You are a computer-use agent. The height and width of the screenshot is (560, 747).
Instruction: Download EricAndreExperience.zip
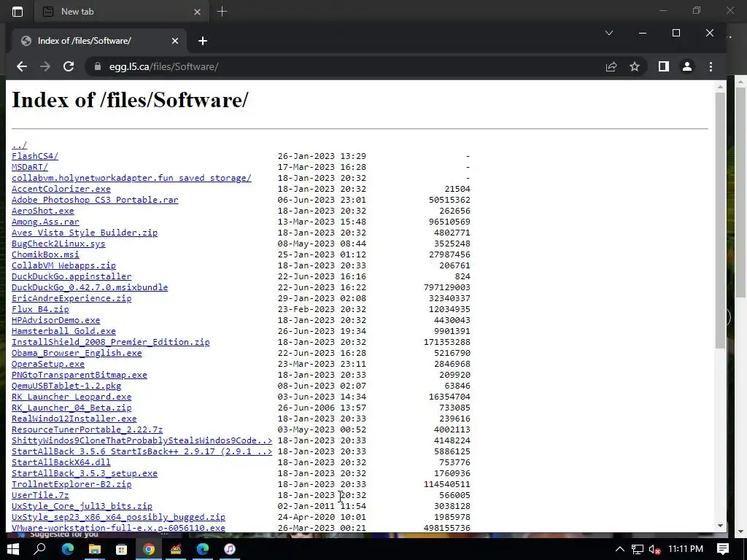pyautogui.click(x=71, y=298)
